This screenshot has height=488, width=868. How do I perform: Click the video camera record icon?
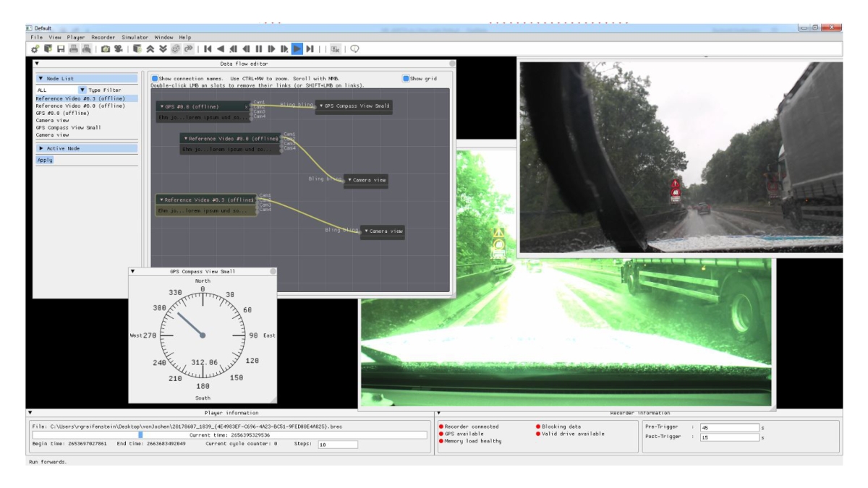point(118,49)
